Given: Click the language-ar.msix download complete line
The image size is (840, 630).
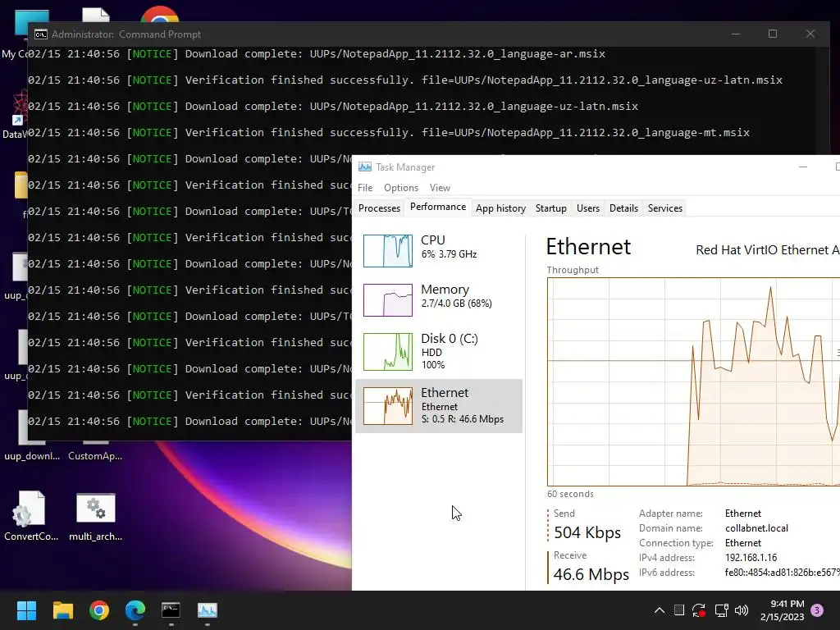Looking at the screenshot, I should click(x=317, y=53).
